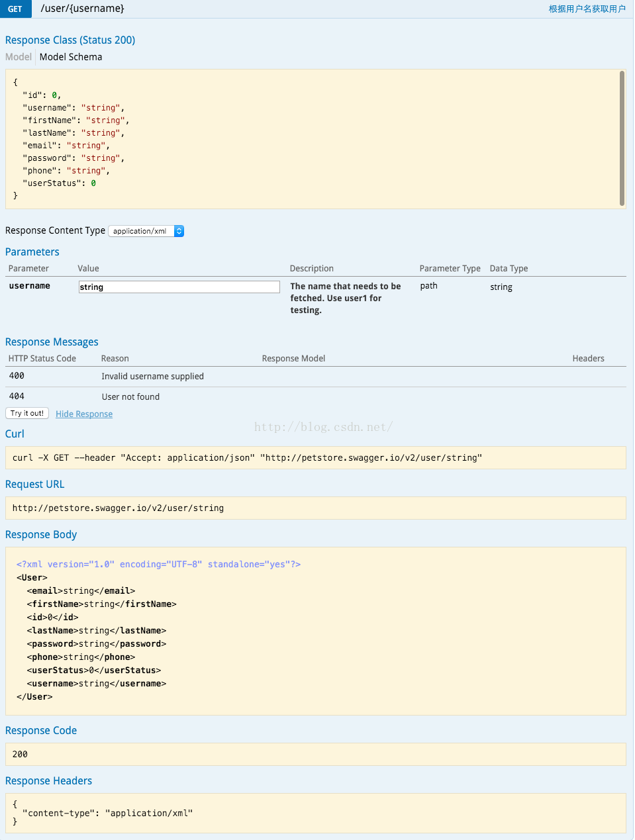The height and width of the screenshot is (840, 635).
Task: Switch to the Model tab
Action: tap(19, 57)
